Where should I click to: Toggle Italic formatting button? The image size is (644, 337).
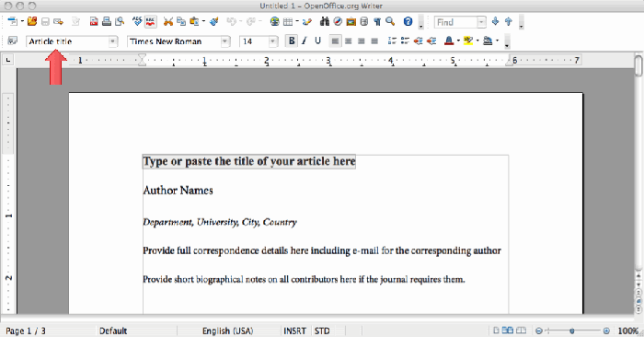point(305,41)
